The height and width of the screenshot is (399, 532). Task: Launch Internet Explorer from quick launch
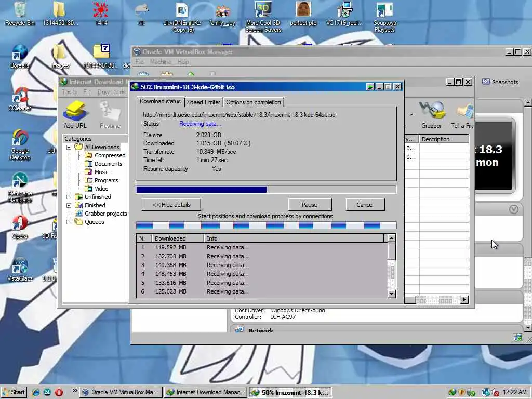(x=36, y=392)
